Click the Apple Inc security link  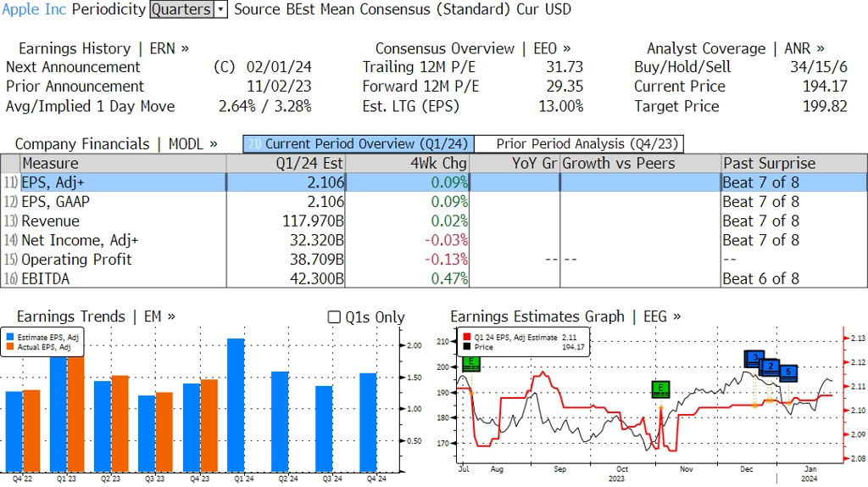click(34, 9)
